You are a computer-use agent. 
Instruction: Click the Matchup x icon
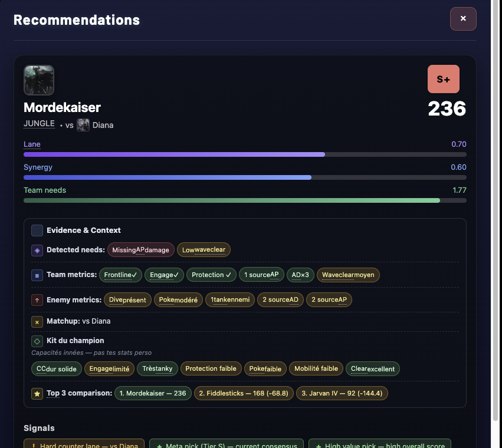(37, 321)
